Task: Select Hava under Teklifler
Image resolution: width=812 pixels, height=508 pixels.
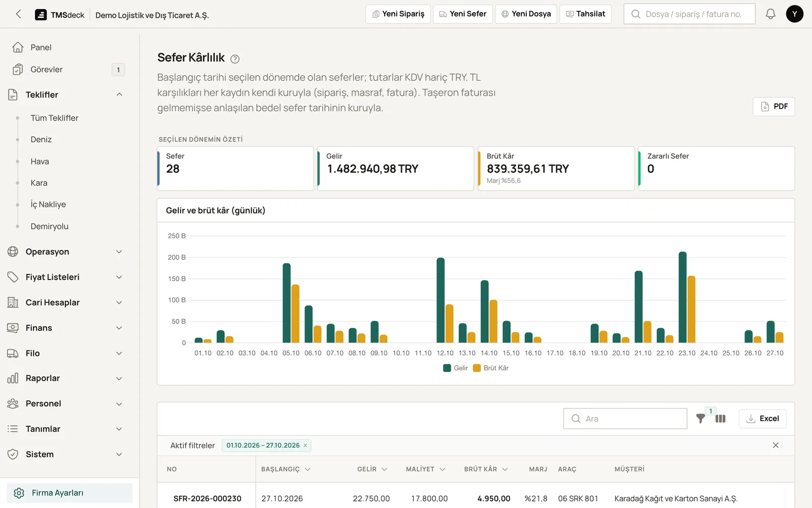Action: [40, 162]
